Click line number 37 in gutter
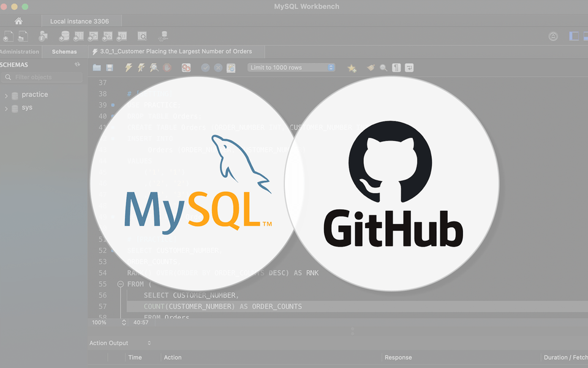This screenshot has height=368, width=588. (102, 83)
